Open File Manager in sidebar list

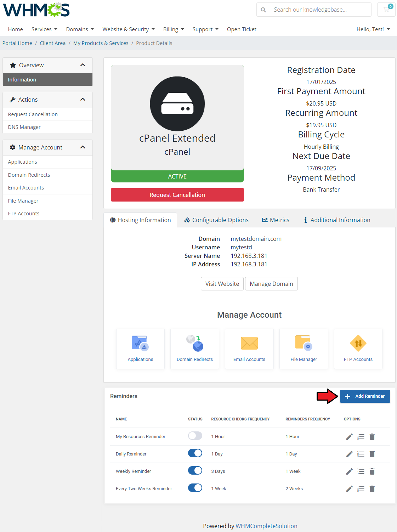(x=47, y=201)
